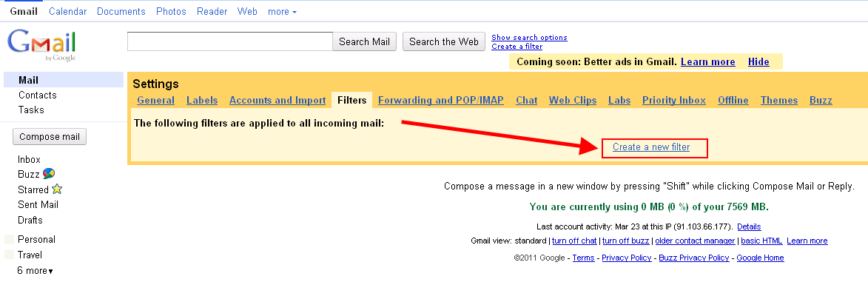Click Gmail in the top bar
Screen dimensions: 868x282
(24, 11)
